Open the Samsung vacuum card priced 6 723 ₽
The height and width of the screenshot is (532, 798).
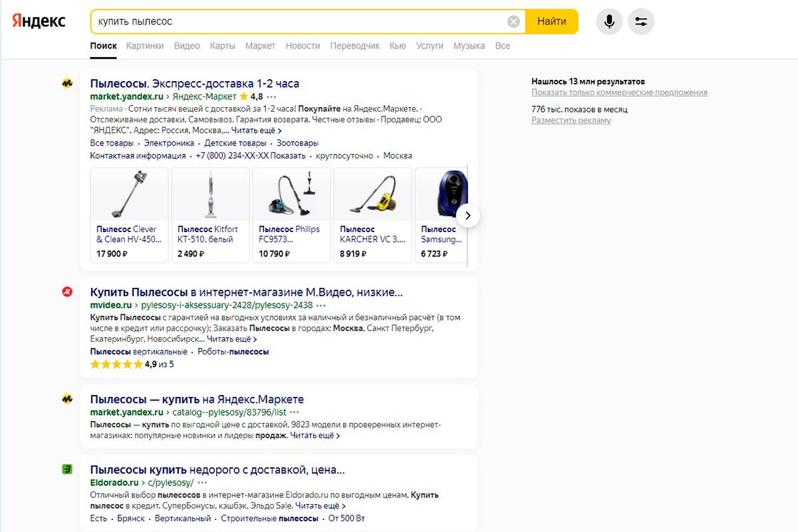[442, 215]
